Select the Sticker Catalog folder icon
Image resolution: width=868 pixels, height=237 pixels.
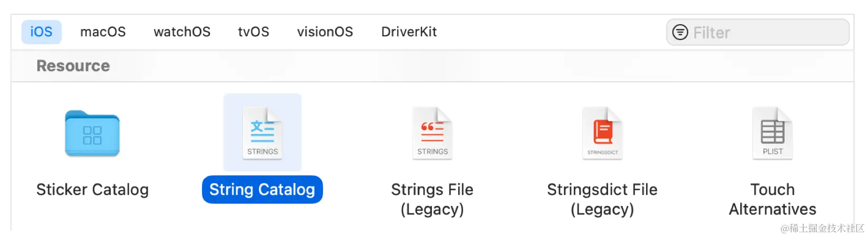(x=92, y=134)
